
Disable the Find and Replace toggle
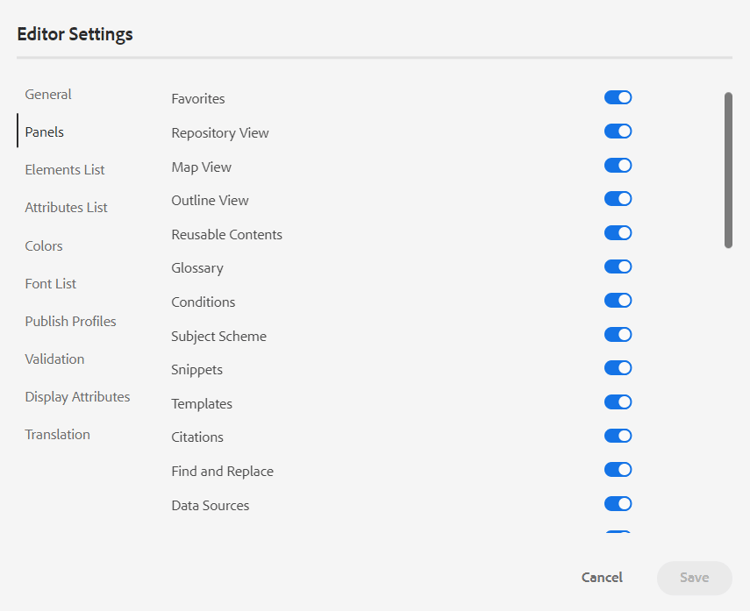click(x=618, y=470)
